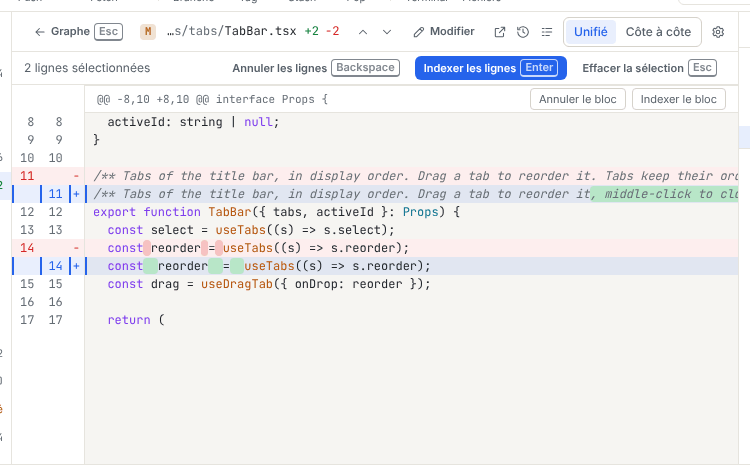750x476 pixels.
Task: Click the plus marker on added line 11
Action: point(77,194)
